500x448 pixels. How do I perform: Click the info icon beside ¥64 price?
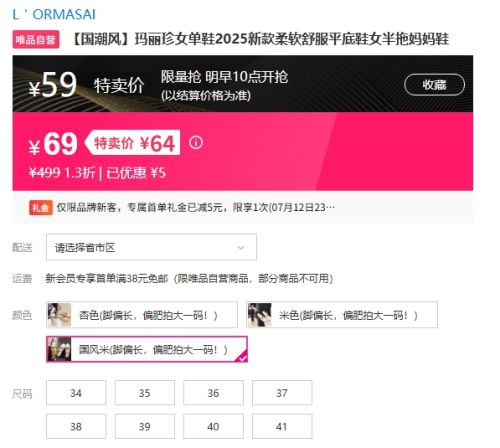coord(196,143)
